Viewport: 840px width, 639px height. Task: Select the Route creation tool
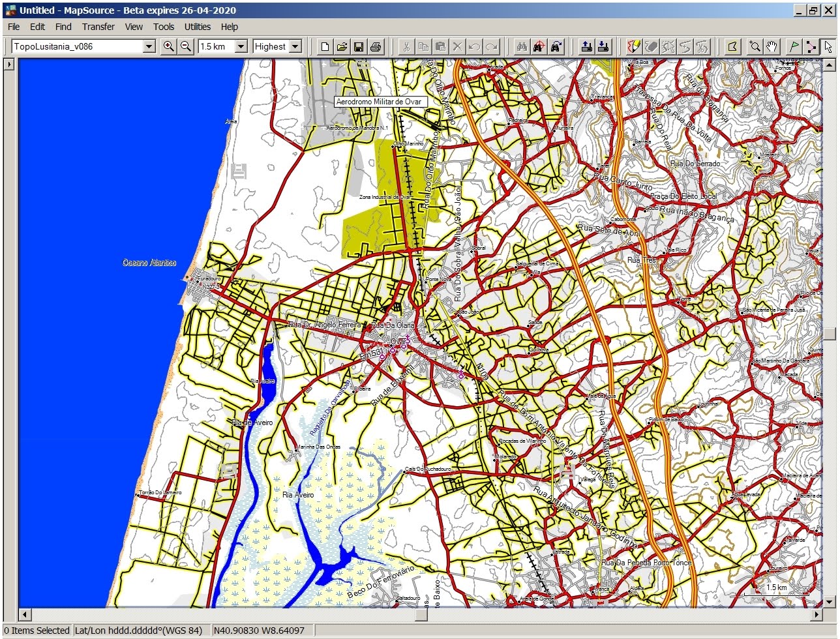pos(811,46)
